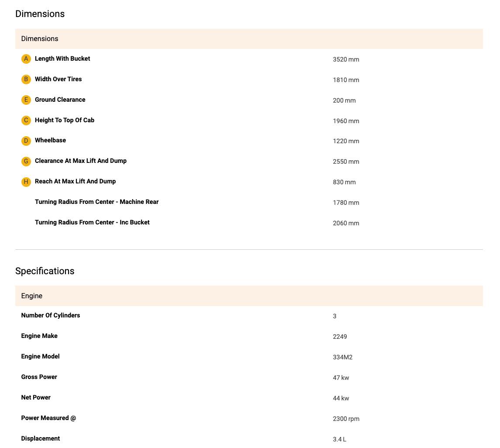Screen dimensions: 500x448
Task: Click the yellow A dimension marker icon
Action: point(26,59)
